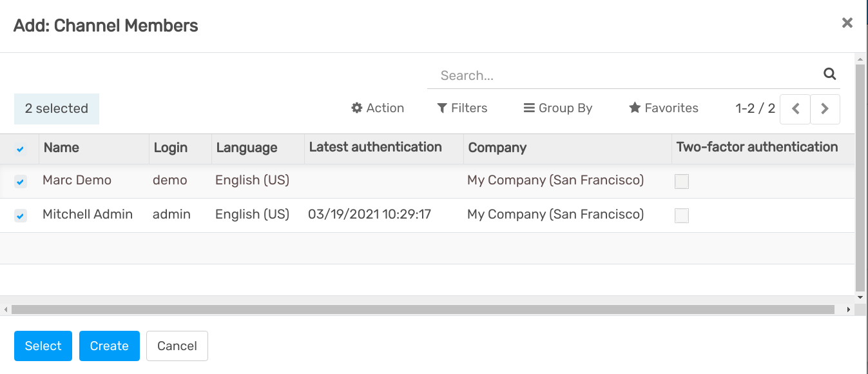This screenshot has height=374, width=868.
Task: Click the left arrow of horizontal scrollbar
Action: (6, 310)
